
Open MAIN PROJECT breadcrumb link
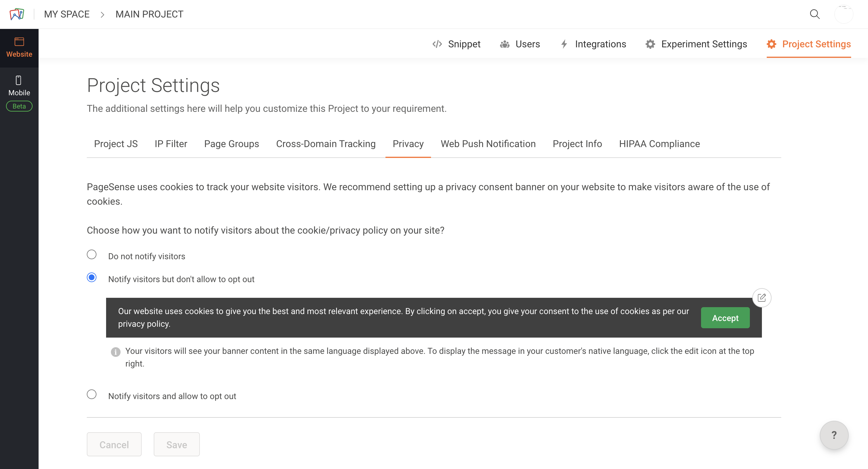pos(149,14)
